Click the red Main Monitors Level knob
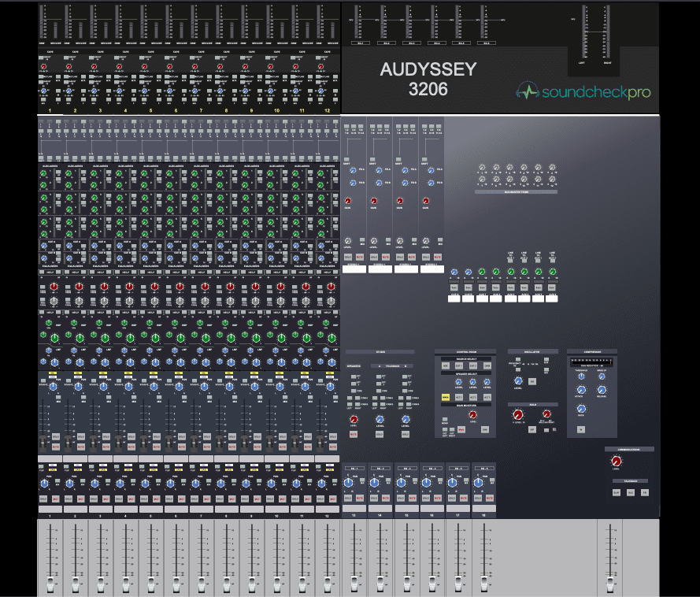 (472, 415)
